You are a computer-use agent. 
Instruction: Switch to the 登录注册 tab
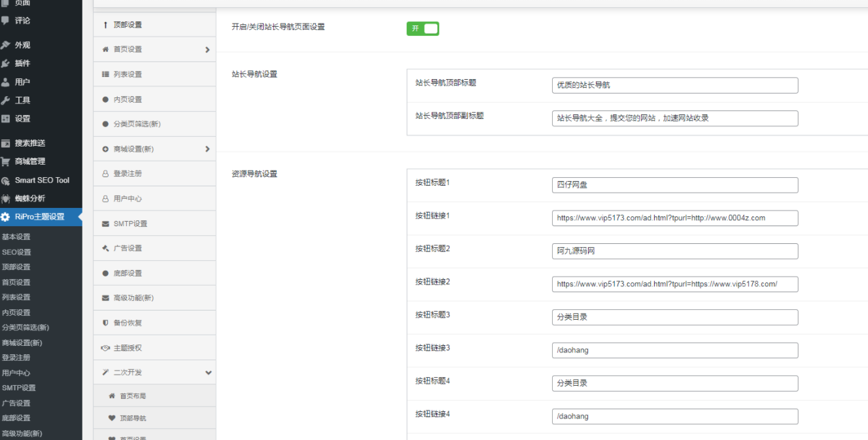click(128, 174)
